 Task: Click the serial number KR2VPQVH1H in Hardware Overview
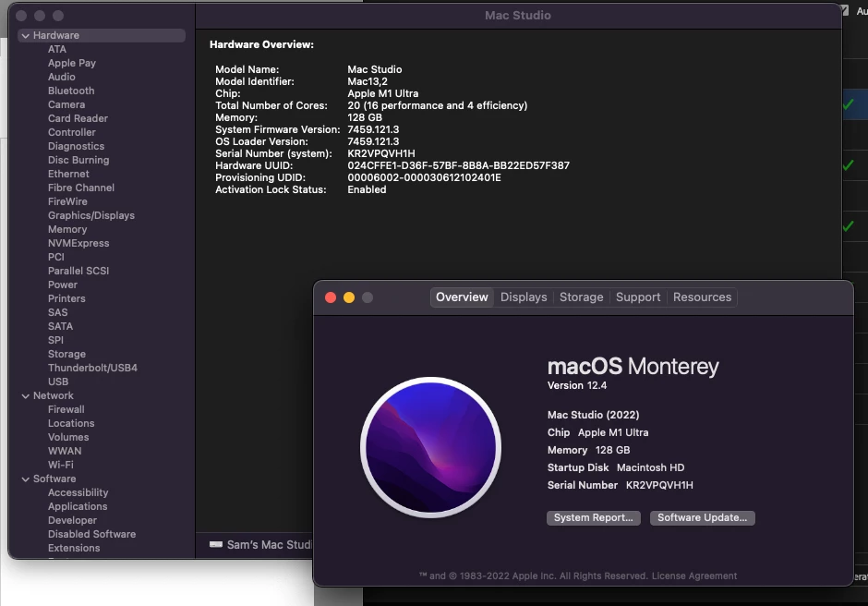tap(381, 153)
